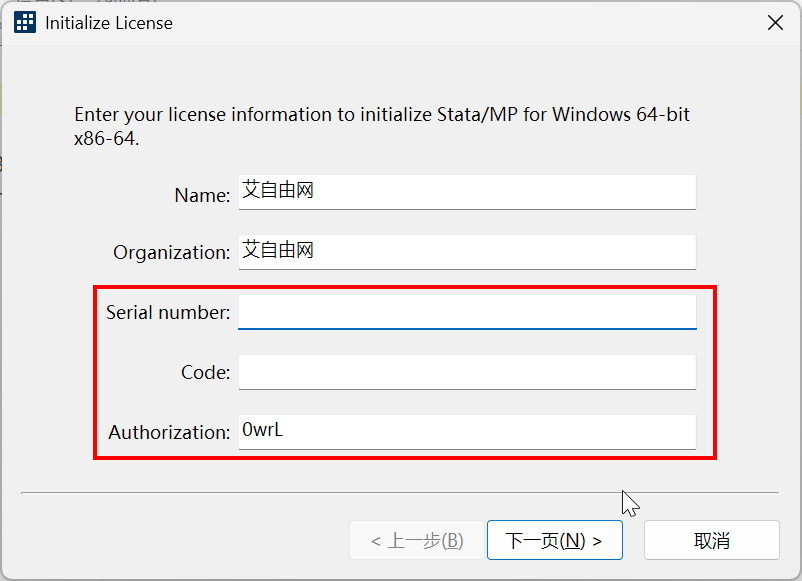
Task: Close the Initialize License dialog
Action: 774,23
